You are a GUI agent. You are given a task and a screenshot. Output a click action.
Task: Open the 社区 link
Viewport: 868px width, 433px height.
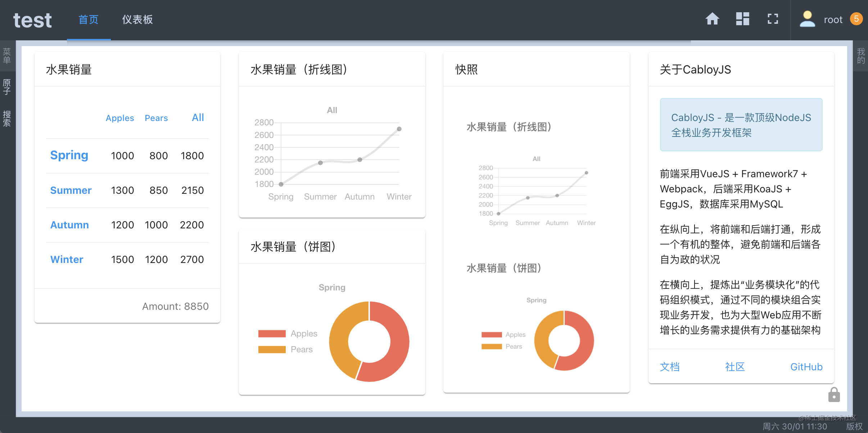coord(734,366)
